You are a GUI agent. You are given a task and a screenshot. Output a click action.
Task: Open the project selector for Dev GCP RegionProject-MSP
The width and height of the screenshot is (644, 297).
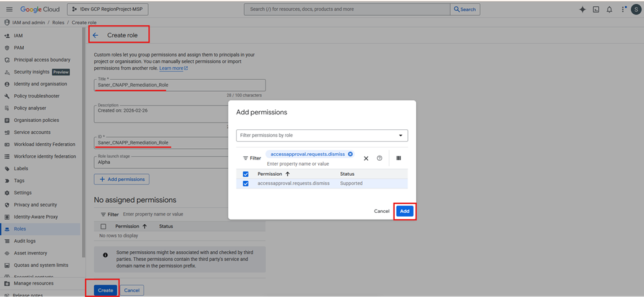click(x=107, y=9)
